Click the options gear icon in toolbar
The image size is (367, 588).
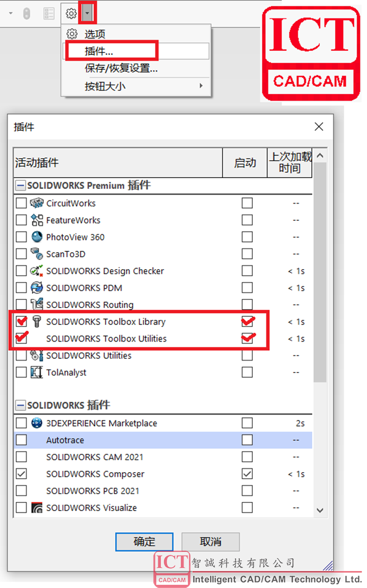(71, 12)
